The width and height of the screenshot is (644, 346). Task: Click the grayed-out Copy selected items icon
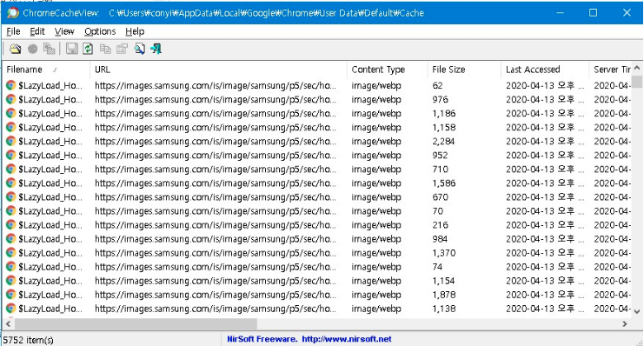pyautogui.click(x=105, y=49)
